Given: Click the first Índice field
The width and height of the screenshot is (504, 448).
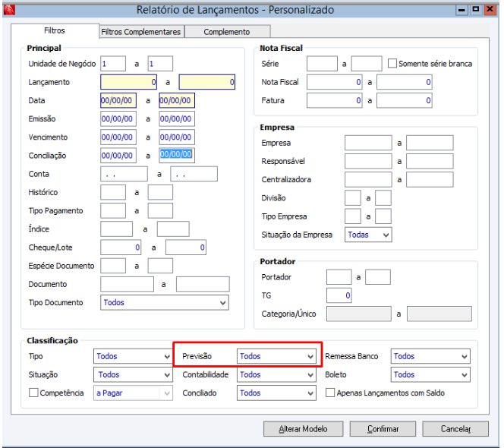Looking at the screenshot, I should [x=116, y=229].
